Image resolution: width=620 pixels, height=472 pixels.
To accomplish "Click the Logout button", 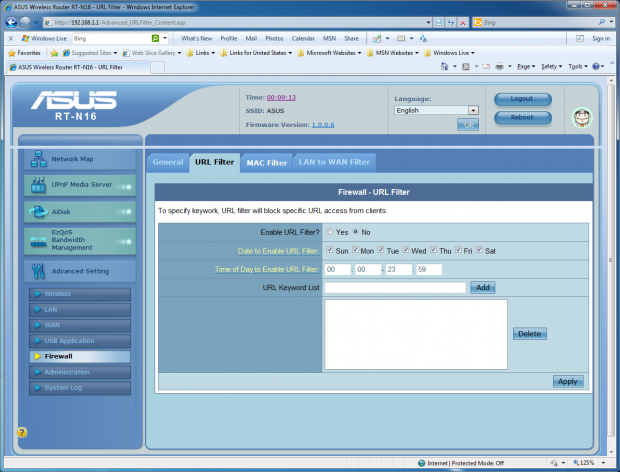I will point(522,99).
